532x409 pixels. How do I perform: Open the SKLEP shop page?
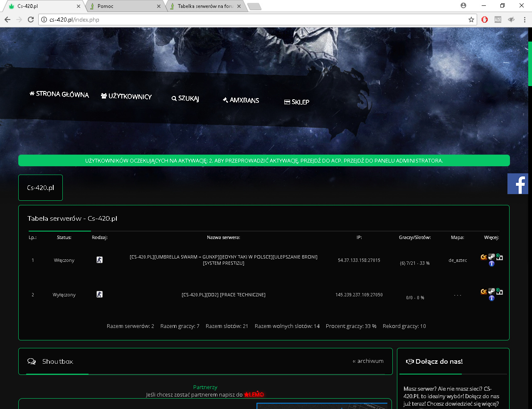click(x=297, y=102)
